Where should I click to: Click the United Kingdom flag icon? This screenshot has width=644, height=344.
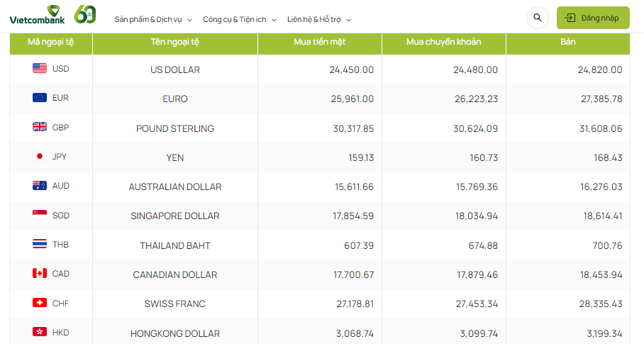(40, 128)
